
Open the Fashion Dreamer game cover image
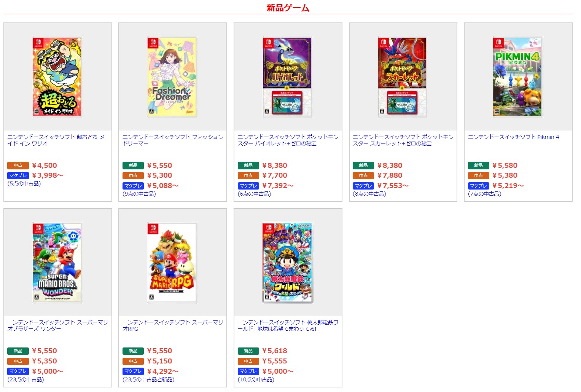(173, 77)
